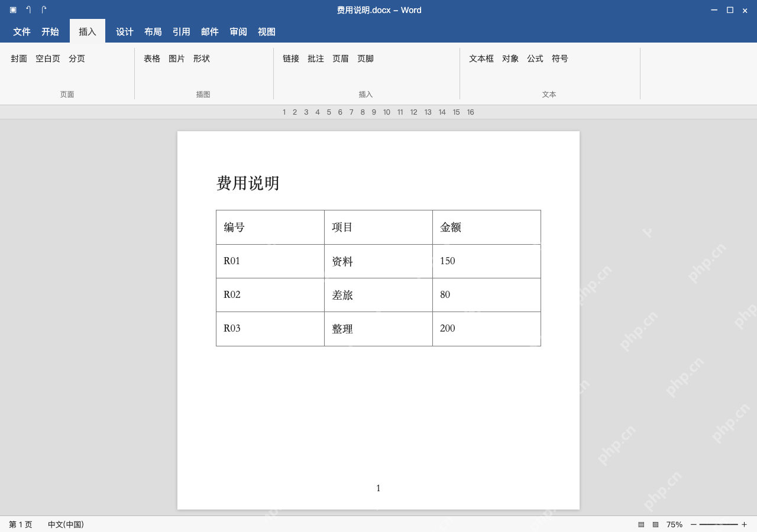
Task: Add a blank page using 空白页
Action: pyautogui.click(x=48, y=59)
